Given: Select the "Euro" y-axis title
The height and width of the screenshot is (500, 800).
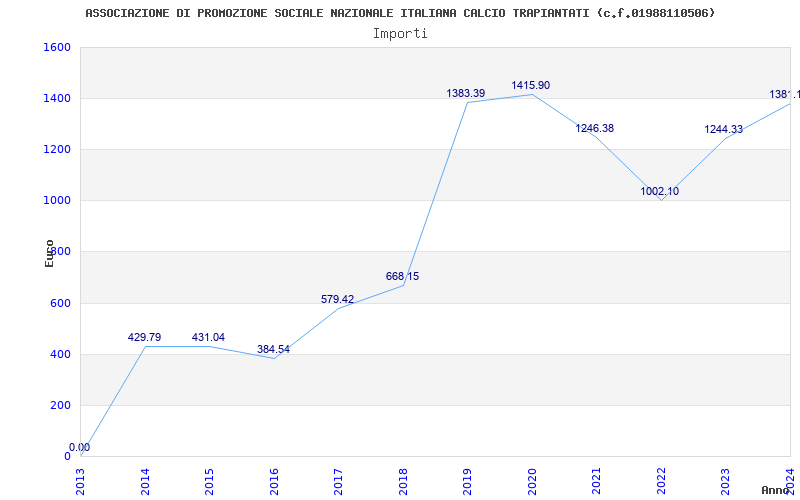Looking at the screenshot, I should point(49,252).
